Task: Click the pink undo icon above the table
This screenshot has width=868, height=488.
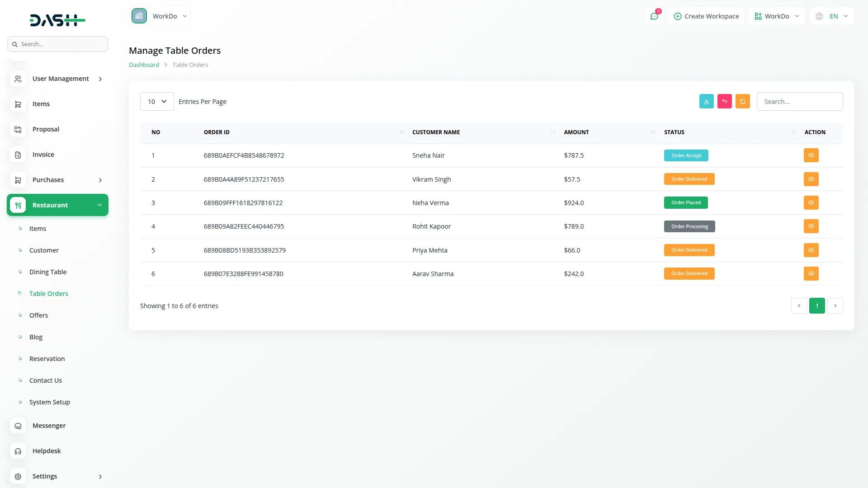Action: click(724, 101)
